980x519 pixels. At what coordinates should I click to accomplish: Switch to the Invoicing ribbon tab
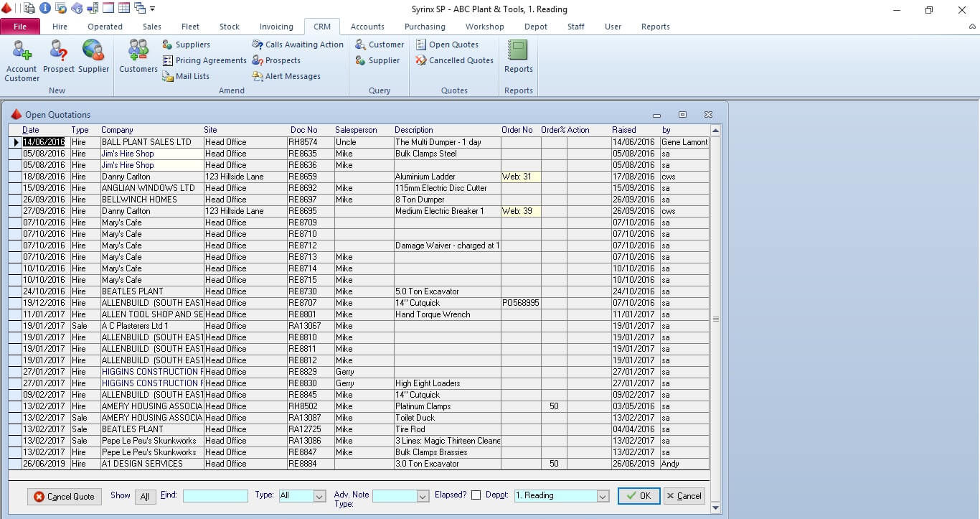click(x=276, y=27)
